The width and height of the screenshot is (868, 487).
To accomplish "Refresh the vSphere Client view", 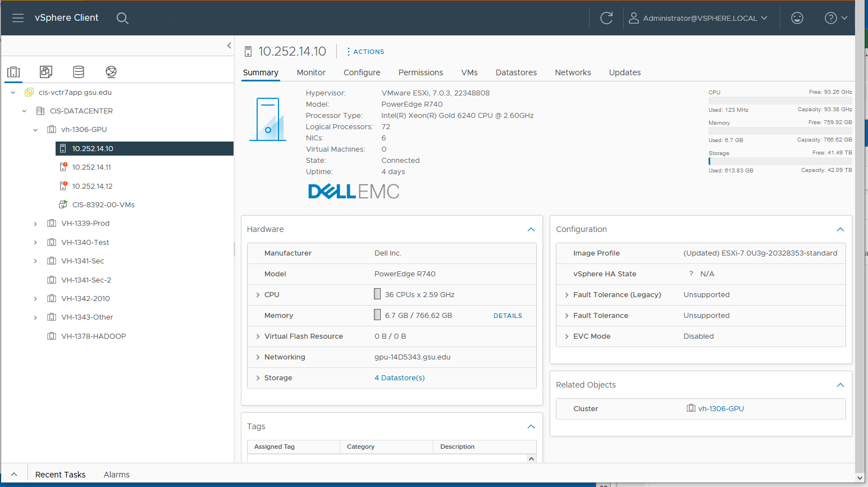I will [606, 18].
